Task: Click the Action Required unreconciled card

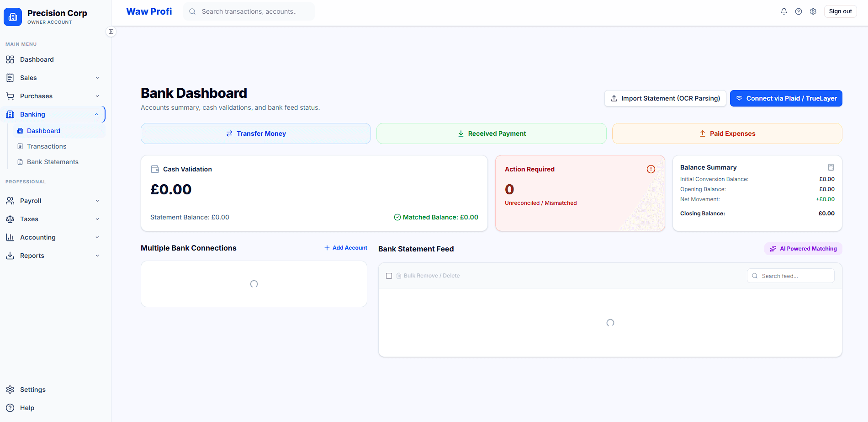Action: pos(580,193)
